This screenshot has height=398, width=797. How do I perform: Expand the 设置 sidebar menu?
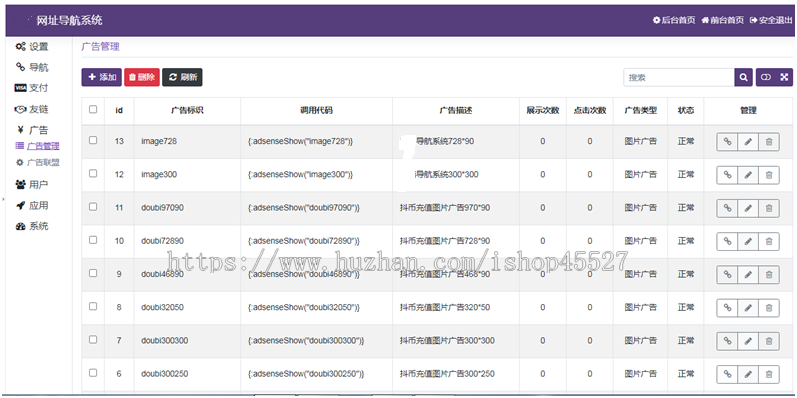click(32, 47)
